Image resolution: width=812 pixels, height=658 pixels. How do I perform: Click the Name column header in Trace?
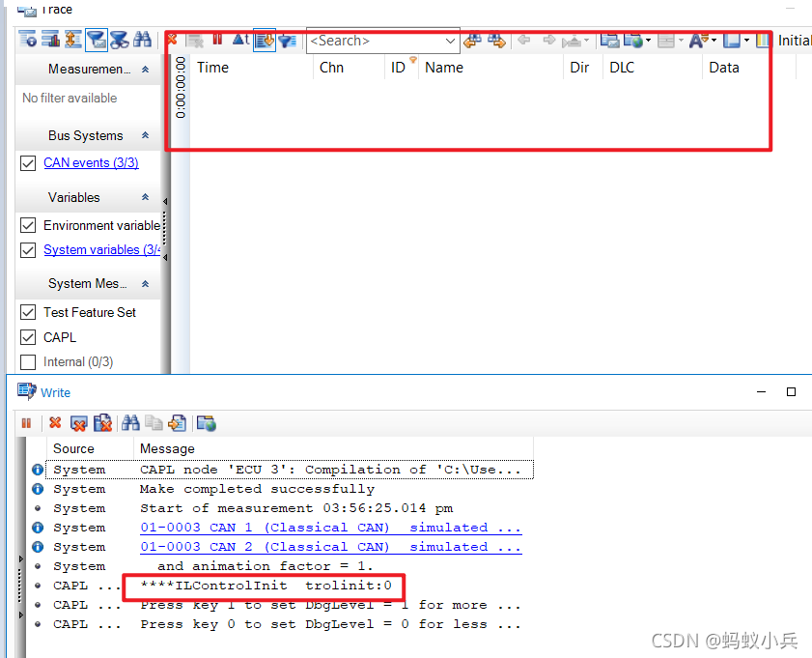444,68
